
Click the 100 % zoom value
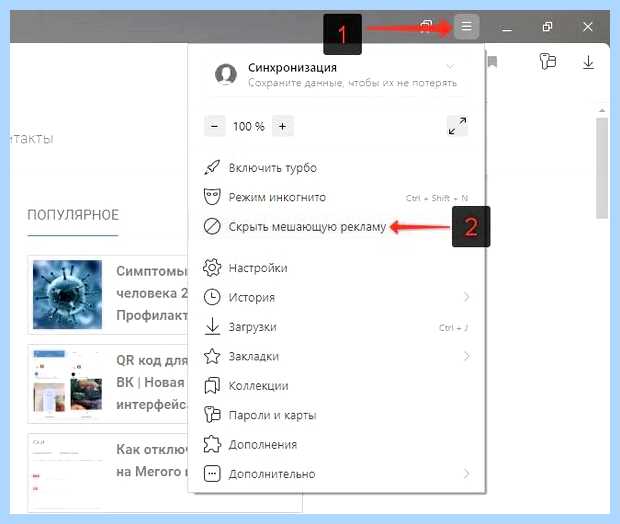248,127
